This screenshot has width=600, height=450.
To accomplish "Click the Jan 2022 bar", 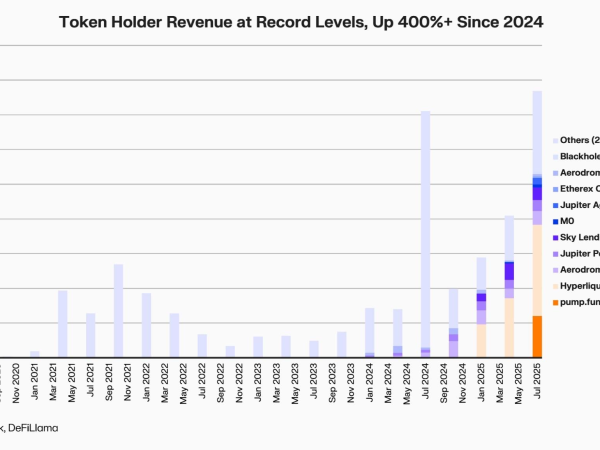I will pyautogui.click(x=147, y=325).
